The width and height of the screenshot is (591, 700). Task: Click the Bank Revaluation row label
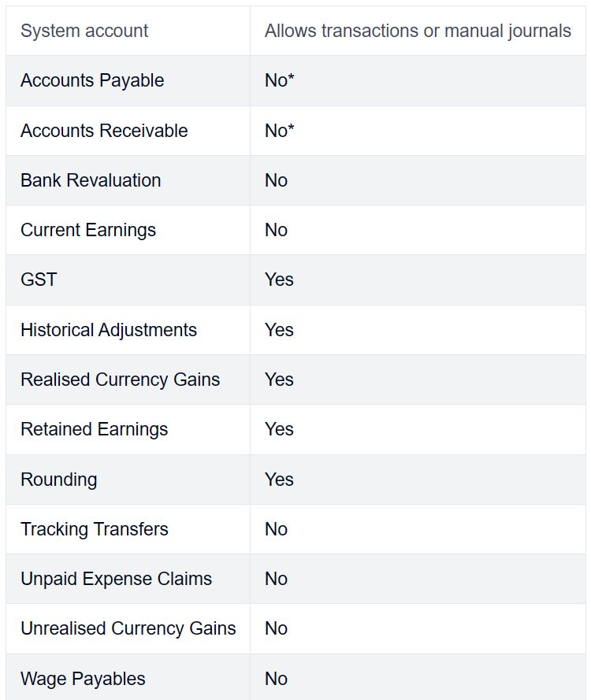coord(91,180)
